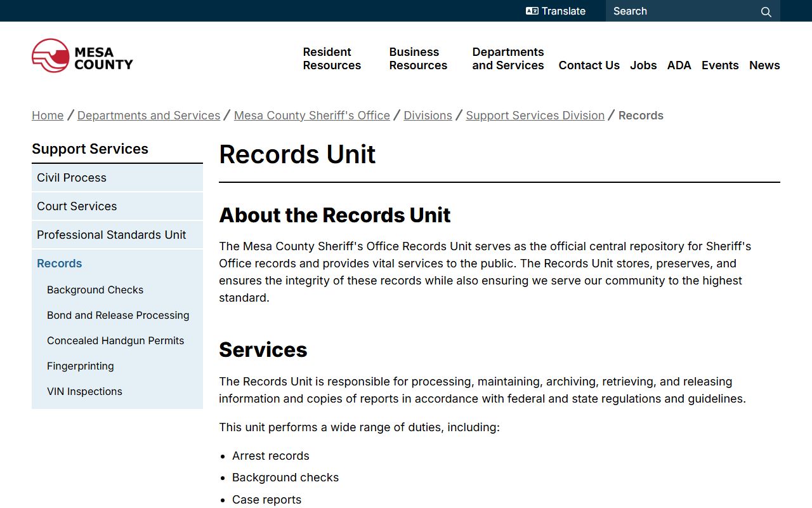812x508 pixels.
Task: Open the Business Resources menu
Action: [x=418, y=58]
